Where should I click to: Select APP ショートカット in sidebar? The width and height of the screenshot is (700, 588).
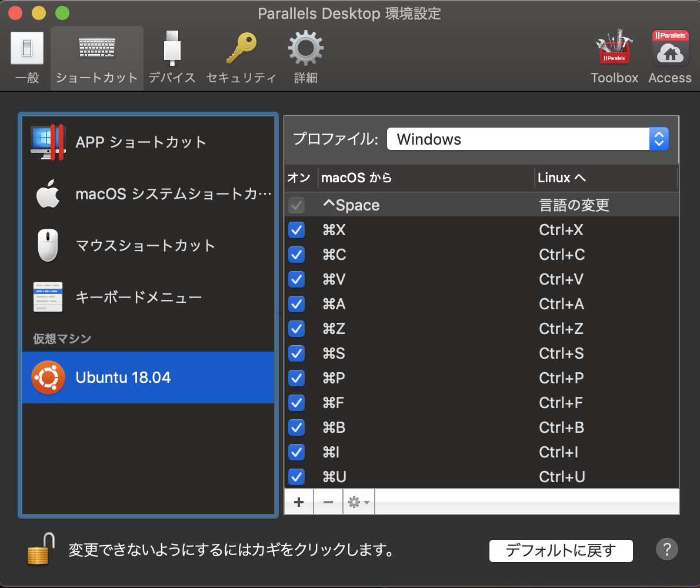coord(148,142)
